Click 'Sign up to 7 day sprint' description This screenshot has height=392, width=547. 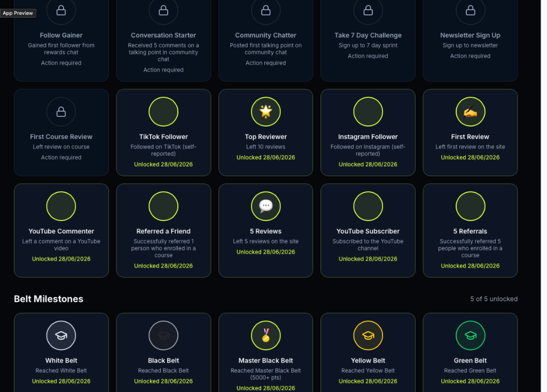[x=368, y=45]
